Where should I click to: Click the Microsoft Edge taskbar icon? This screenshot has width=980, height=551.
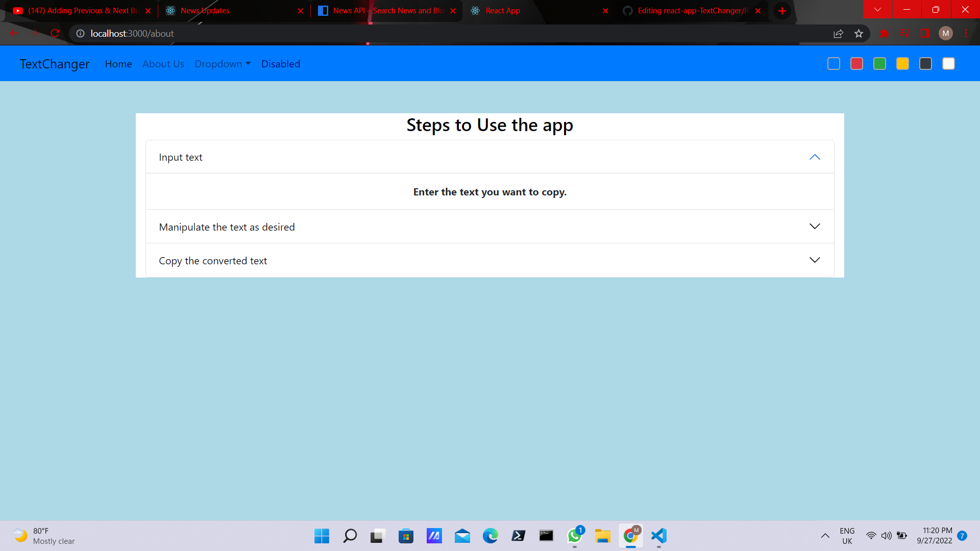click(x=490, y=536)
